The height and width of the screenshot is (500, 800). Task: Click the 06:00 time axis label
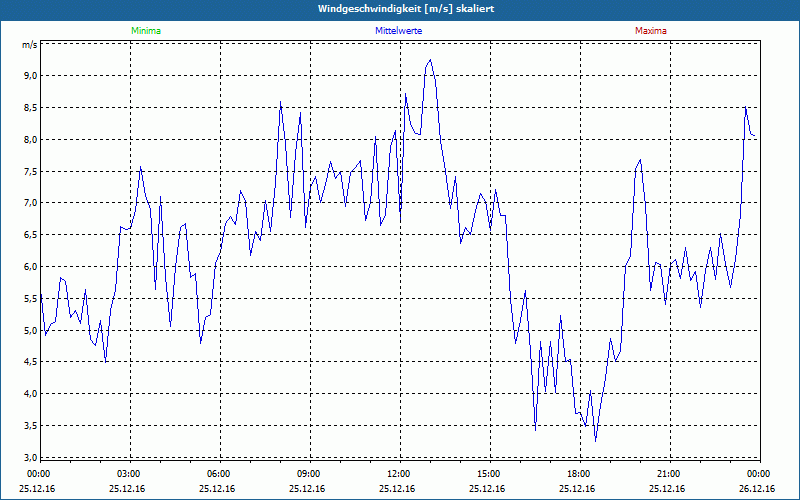[x=220, y=474]
